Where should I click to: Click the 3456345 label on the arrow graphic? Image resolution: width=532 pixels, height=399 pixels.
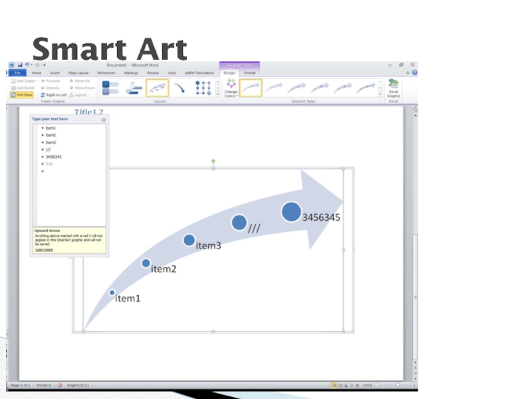click(321, 217)
